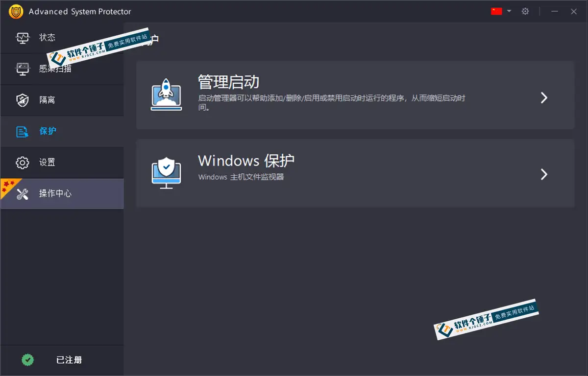Minimize the Advanced System Protector window
The image size is (588, 376).
555,11
